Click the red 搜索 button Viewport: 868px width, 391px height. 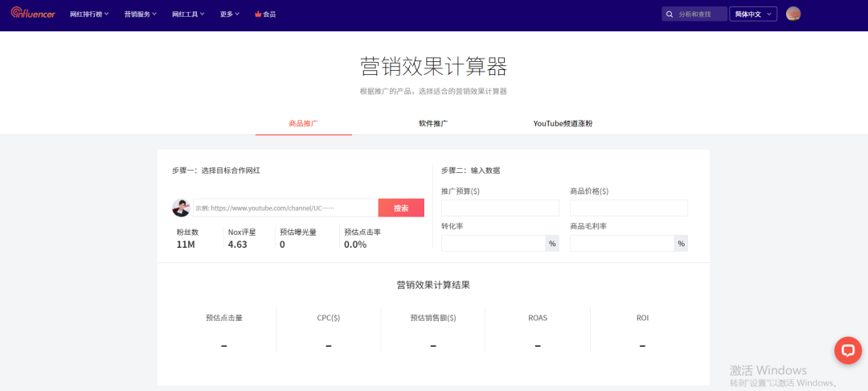401,208
